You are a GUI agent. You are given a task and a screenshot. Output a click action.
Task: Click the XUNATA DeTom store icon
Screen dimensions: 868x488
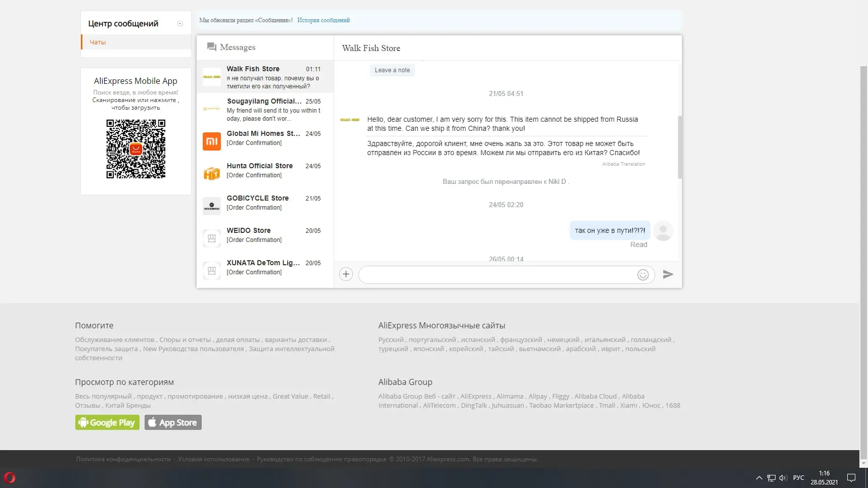tap(212, 271)
